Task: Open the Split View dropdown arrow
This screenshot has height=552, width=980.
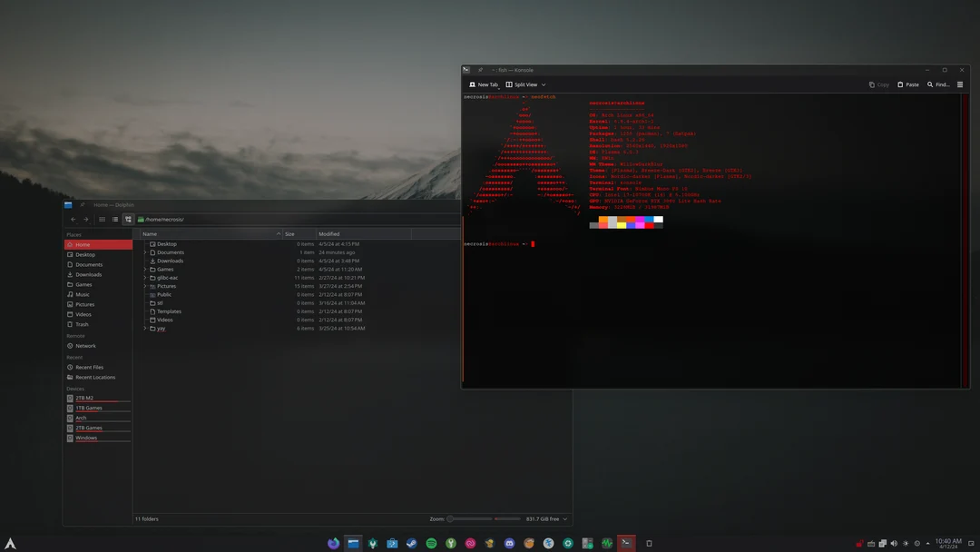Action: pyautogui.click(x=543, y=84)
